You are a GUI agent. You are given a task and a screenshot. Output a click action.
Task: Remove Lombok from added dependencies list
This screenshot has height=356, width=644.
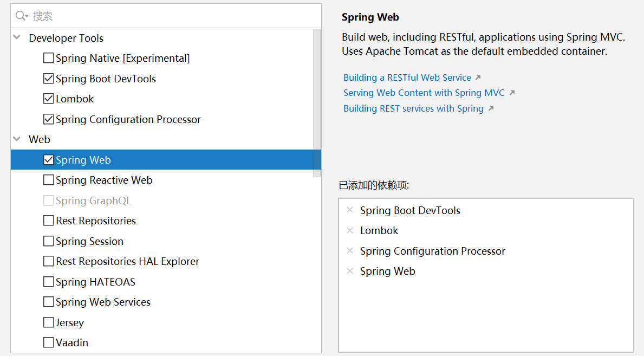[350, 230]
